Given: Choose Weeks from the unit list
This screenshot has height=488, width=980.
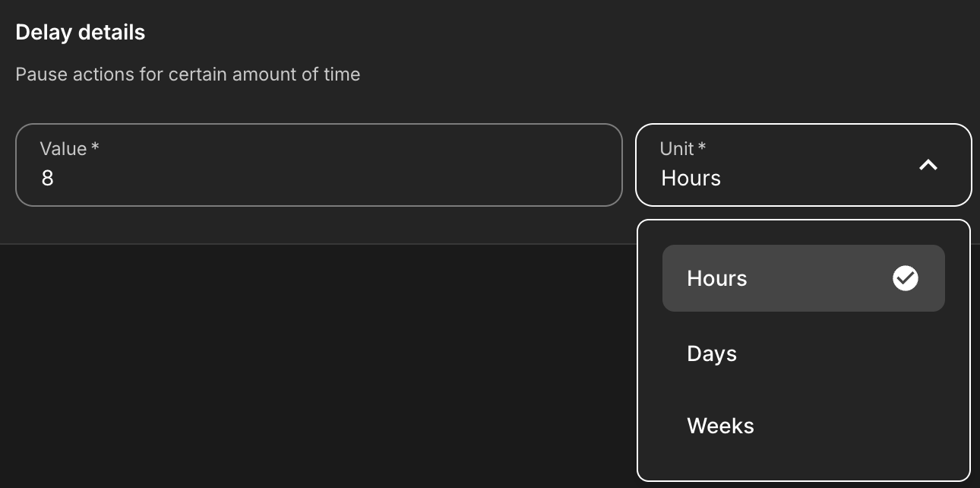Looking at the screenshot, I should [x=720, y=425].
